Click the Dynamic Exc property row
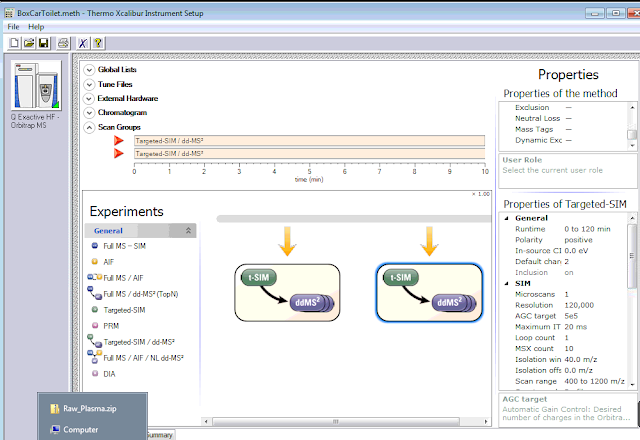Image resolution: width=640 pixels, height=440 pixels. click(x=563, y=140)
